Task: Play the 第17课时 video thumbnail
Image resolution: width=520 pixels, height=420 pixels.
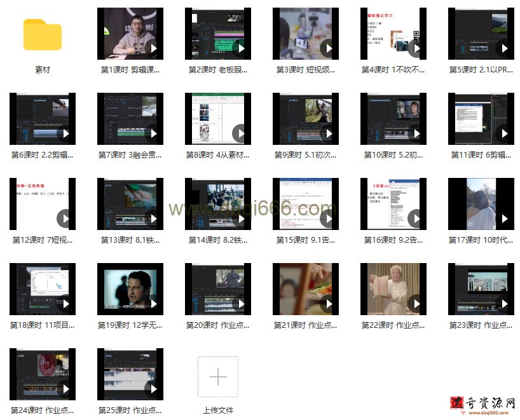Action: pyautogui.click(x=481, y=204)
